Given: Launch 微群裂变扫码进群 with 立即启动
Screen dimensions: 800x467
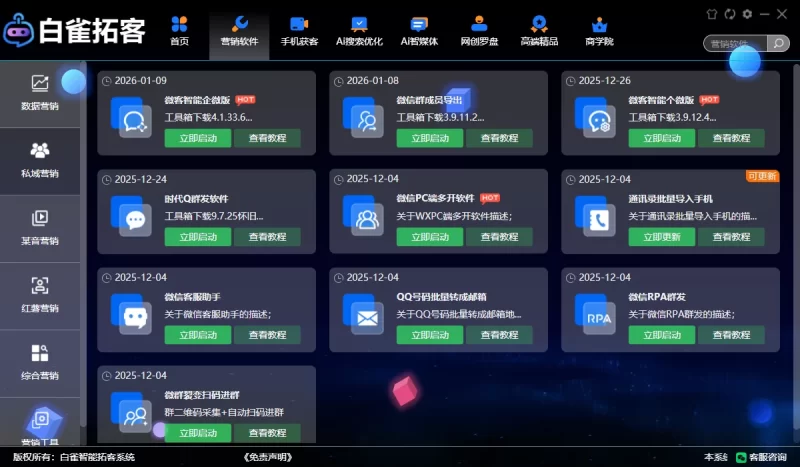Looking at the screenshot, I should click(198, 433).
